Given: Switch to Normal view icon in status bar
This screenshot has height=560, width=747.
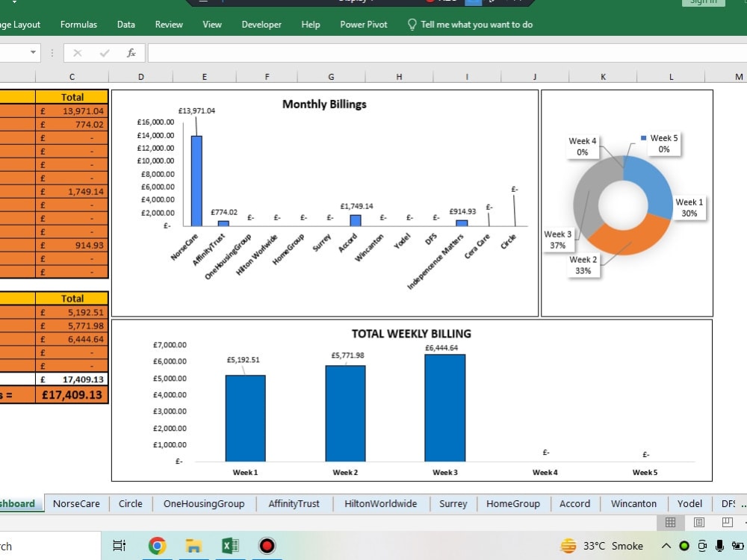Looking at the screenshot, I should point(670,523).
